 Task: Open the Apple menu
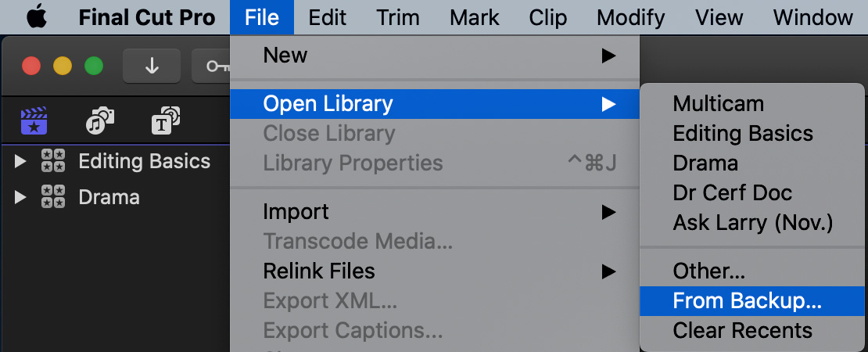(x=37, y=18)
